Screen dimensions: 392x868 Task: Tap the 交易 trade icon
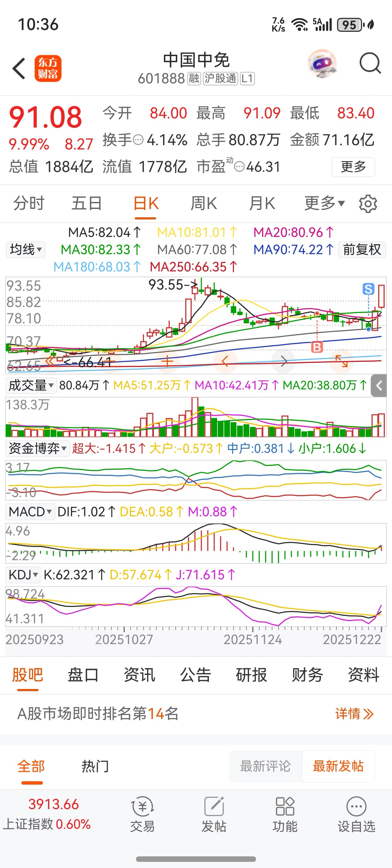coord(142,815)
